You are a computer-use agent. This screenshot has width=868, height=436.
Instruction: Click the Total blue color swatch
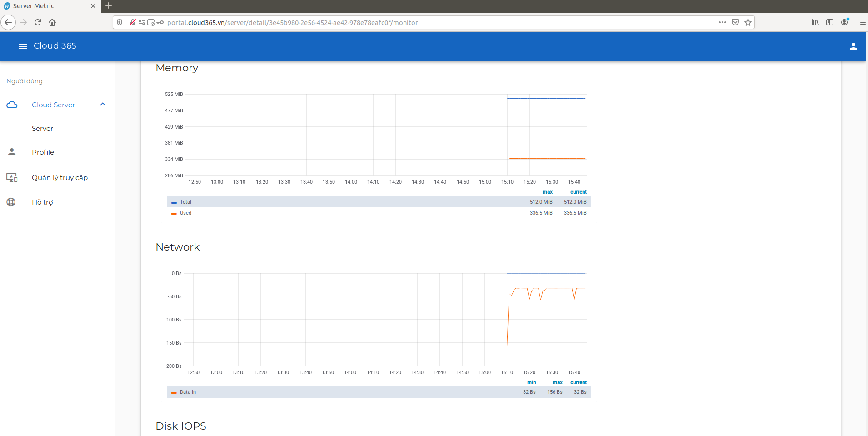pyautogui.click(x=174, y=202)
